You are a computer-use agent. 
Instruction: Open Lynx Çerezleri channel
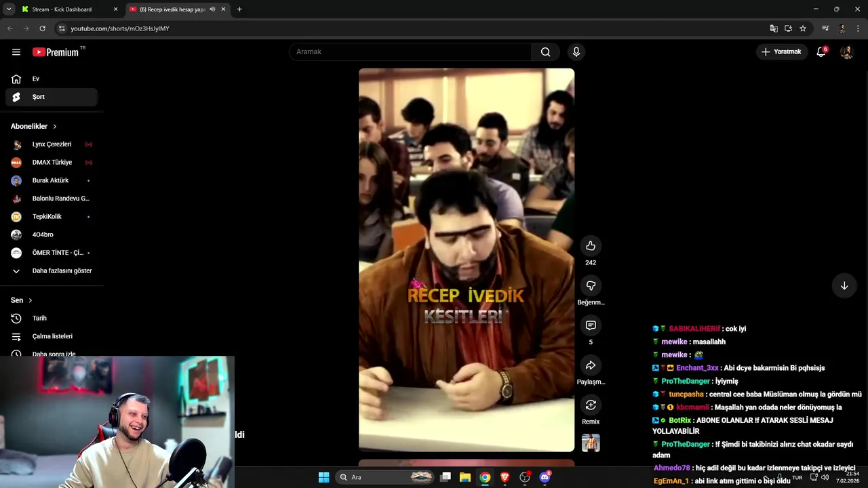tap(52, 144)
